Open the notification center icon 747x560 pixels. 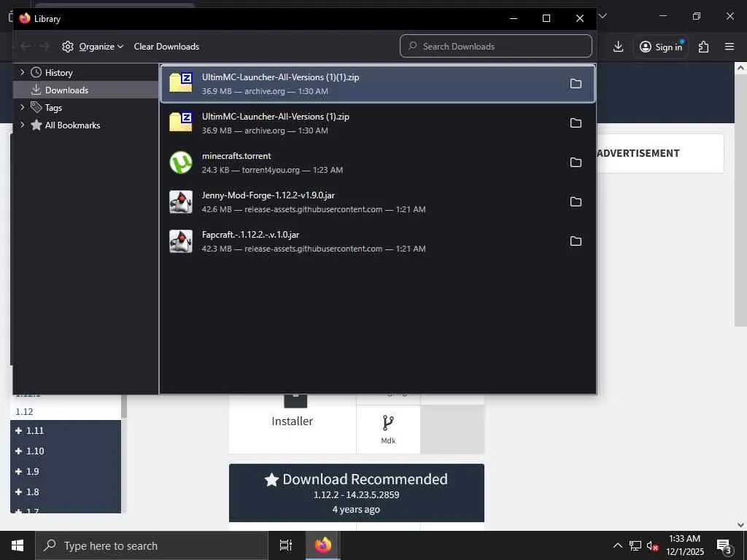pyautogui.click(x=724, y=545)
